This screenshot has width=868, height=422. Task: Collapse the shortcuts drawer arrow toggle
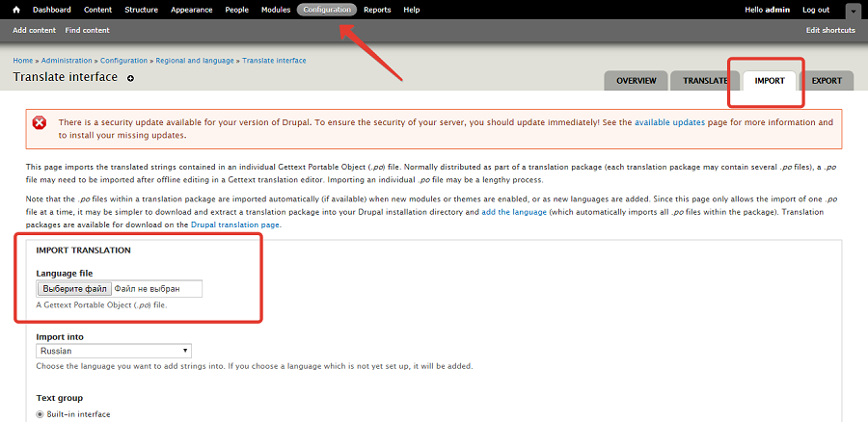[854, 11]
